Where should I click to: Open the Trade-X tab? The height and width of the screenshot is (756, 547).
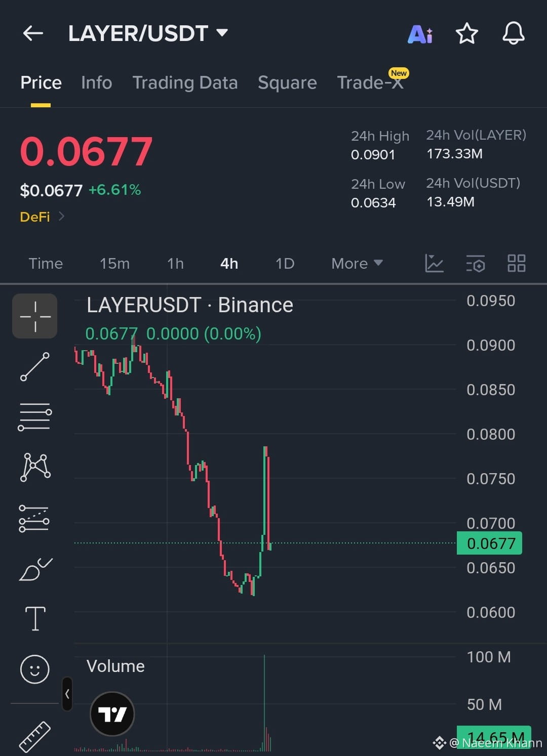click(x=370, y=82)
